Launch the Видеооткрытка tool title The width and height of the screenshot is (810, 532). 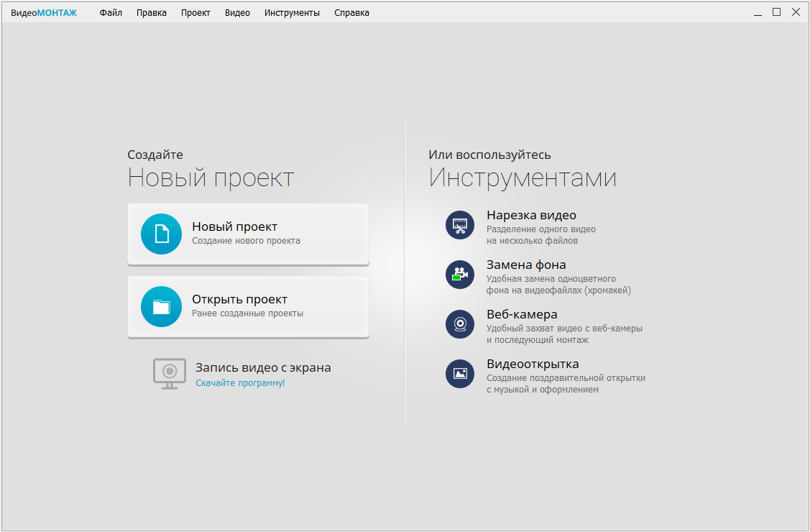pyautogui.click(x=533, y=364)
